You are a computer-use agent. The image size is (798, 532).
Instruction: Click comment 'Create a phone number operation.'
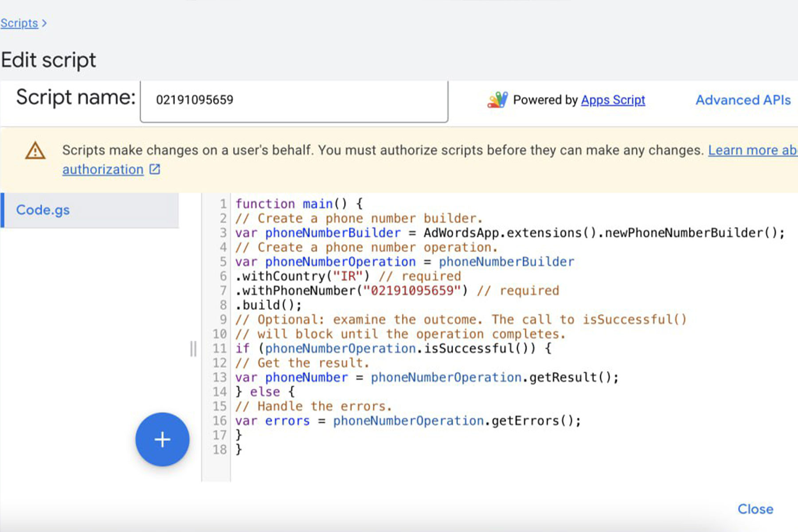(377, 247)
